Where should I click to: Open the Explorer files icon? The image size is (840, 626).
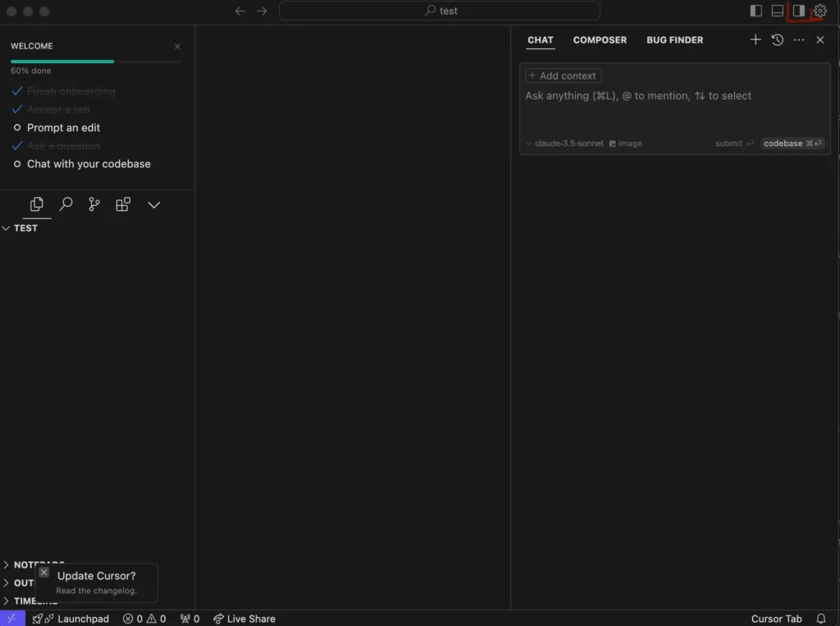click(37, 204)
